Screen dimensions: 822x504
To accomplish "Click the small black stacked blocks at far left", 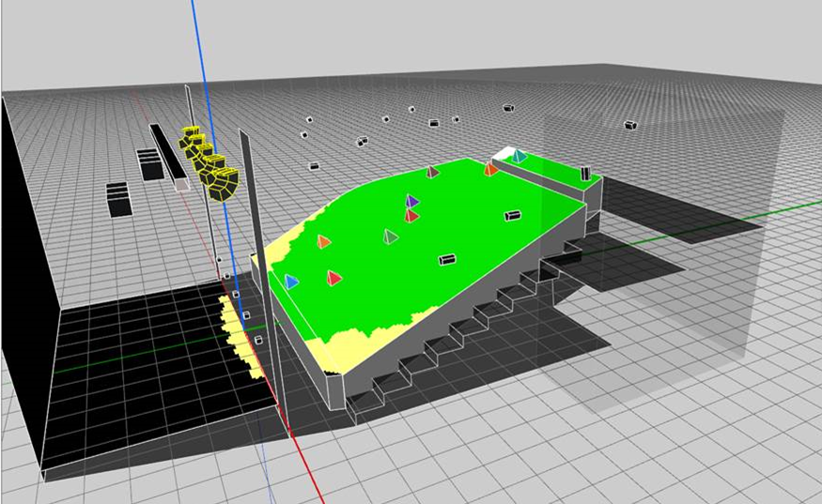I will click(118, 198).
